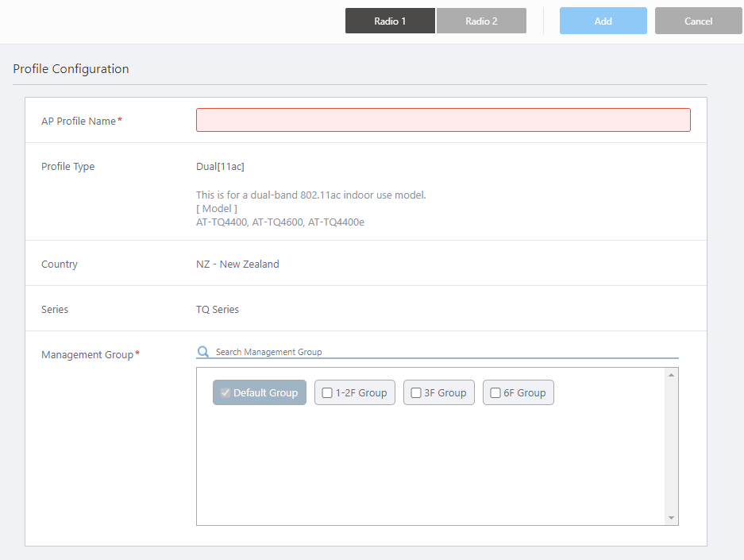Cancel the profile configuration

[698, 21]
